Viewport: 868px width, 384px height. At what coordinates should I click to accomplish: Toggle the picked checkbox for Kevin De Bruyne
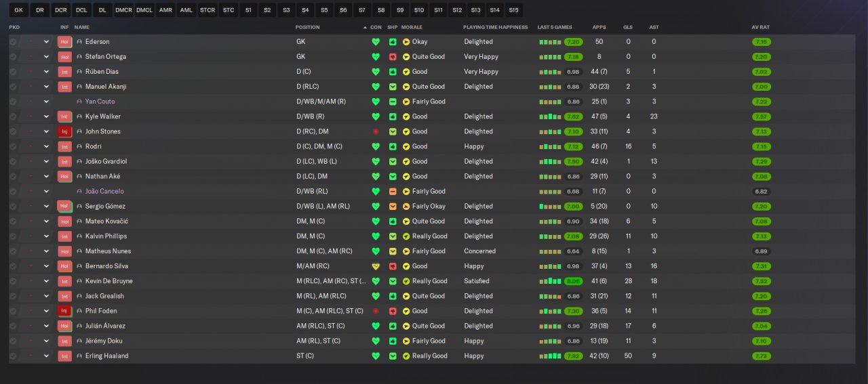13,281
